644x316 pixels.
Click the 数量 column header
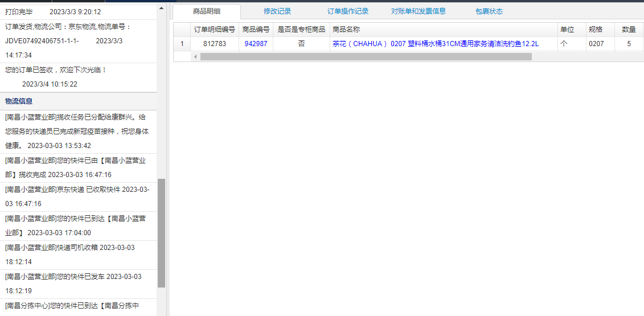pyautogui.click(x=629, y=30)
